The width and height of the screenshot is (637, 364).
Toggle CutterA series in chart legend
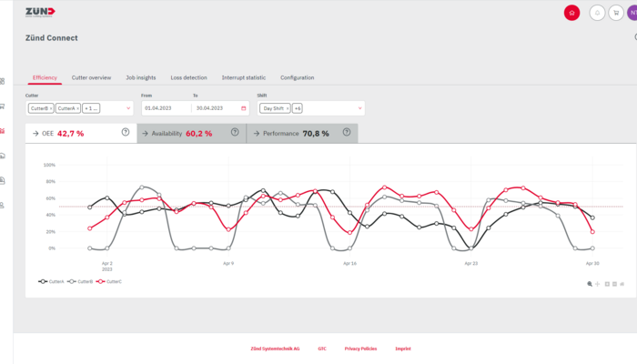click(x=51, y=281)
